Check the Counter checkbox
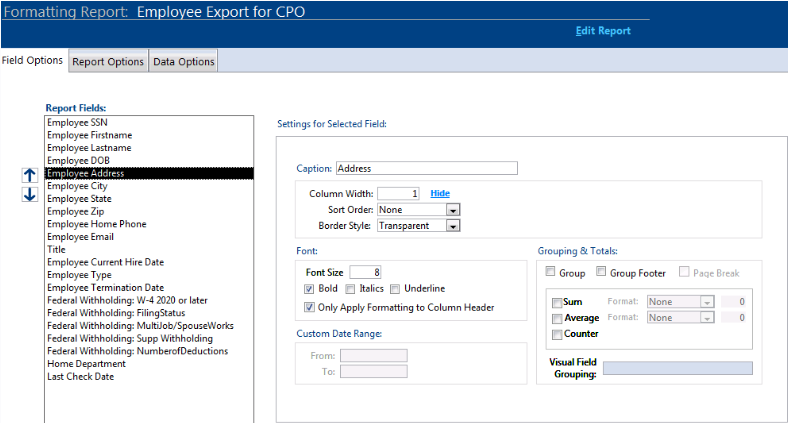 557,335
